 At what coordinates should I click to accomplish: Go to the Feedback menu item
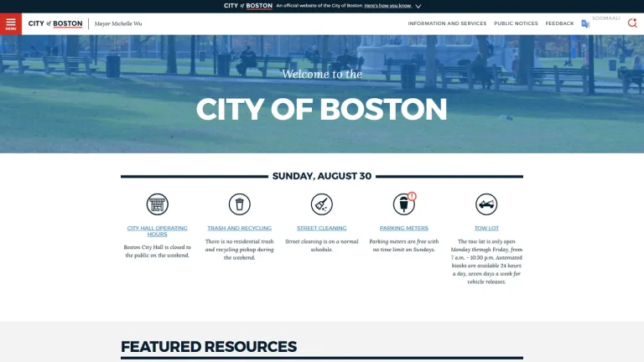[559, 23]
